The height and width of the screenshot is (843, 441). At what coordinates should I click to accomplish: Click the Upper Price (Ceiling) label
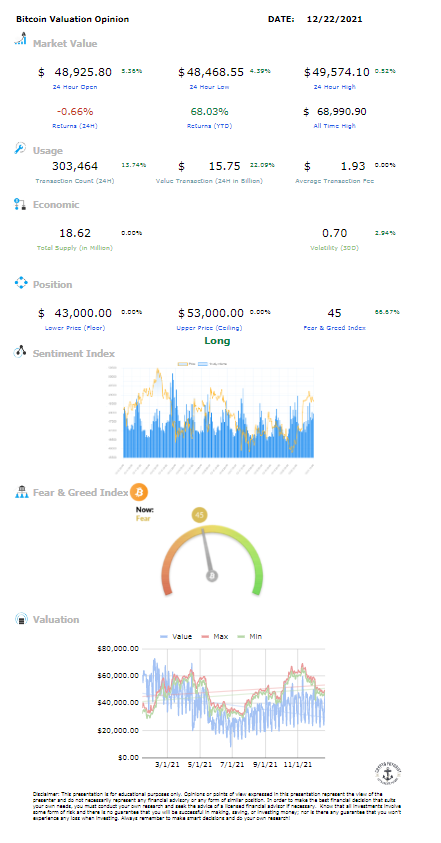click(x=209, y=328)
